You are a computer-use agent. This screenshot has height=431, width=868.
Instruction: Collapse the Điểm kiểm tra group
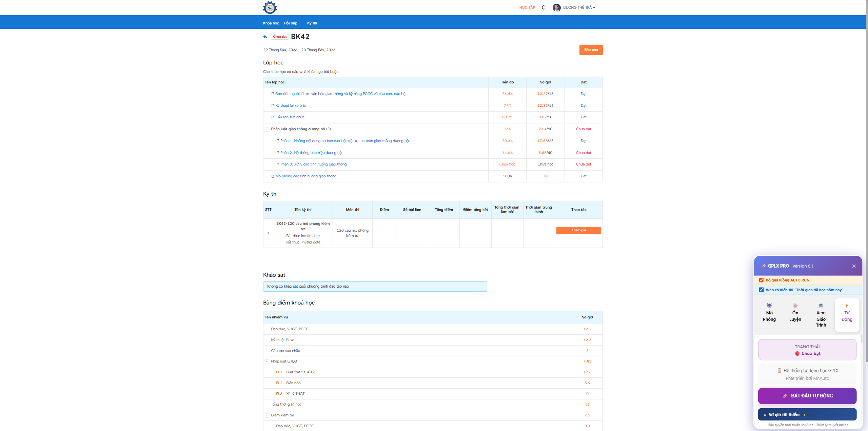[x=267, y=415]
